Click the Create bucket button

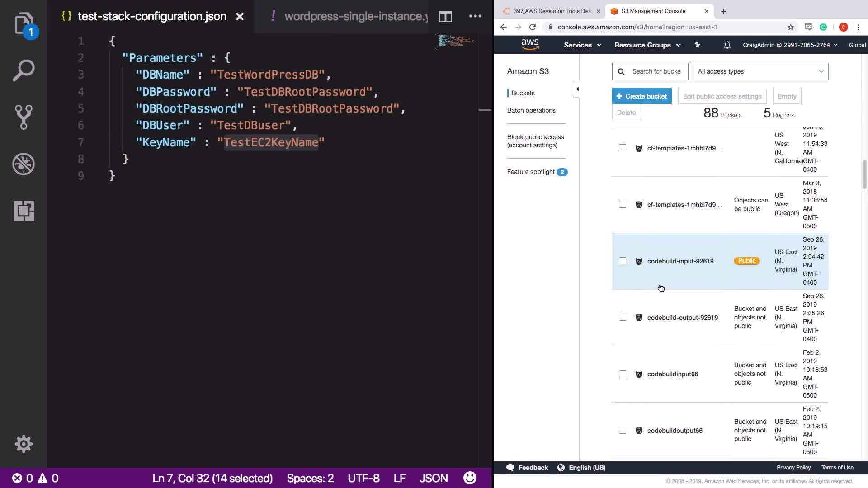coord(642,96)
